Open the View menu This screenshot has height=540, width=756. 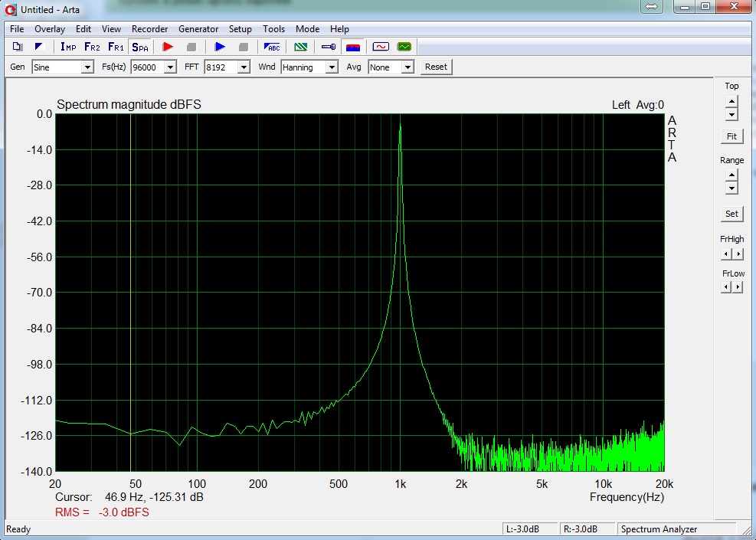[x=111, y=29]
